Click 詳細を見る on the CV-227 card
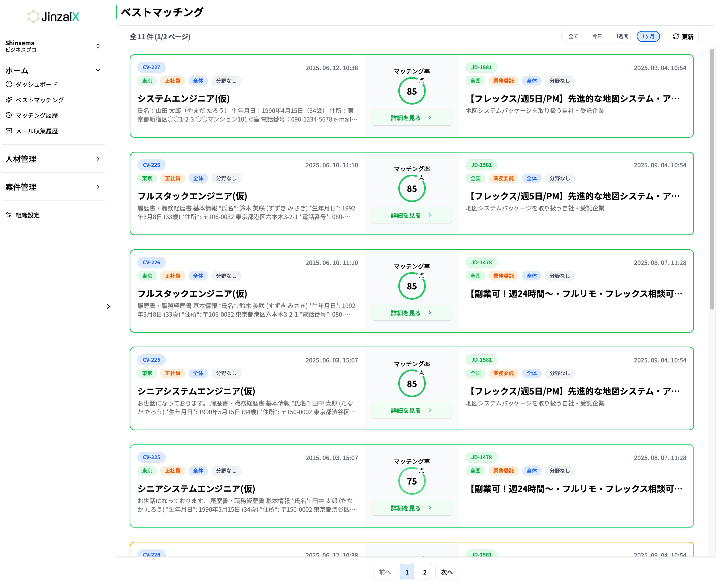The height and width of the screenshot is (588, 720). (x=411, y=117)
